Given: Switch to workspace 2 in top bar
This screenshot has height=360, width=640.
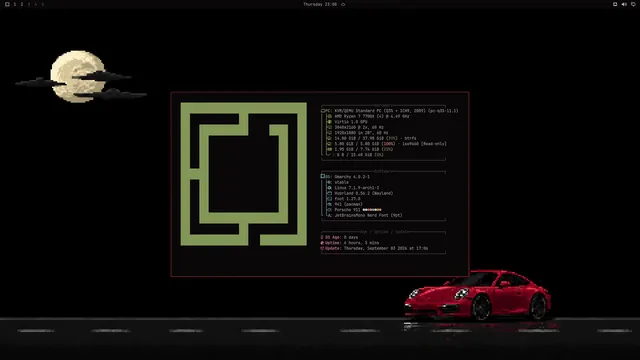Looking at the screenshot, I should tap(22, 4).
